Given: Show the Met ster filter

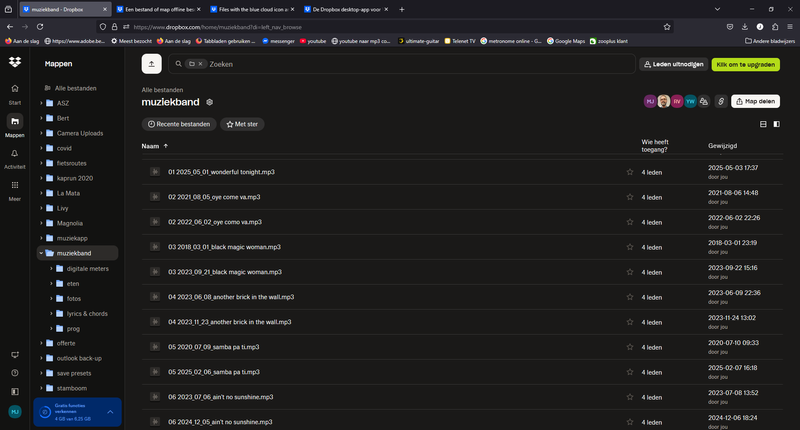Looking at the screenshot, I should [x=242, y=124].
